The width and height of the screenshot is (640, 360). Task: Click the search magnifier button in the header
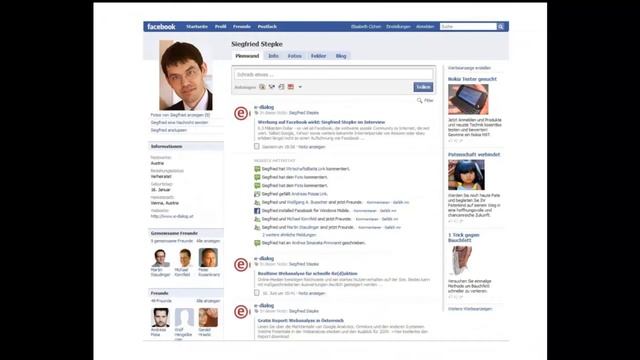501,27
